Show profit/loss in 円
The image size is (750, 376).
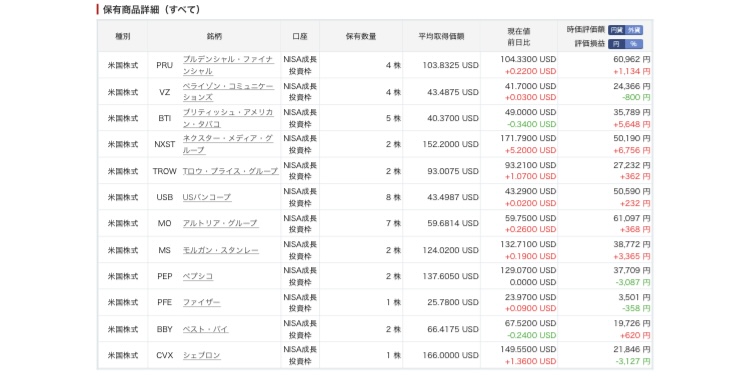click(x=617, y=44)
